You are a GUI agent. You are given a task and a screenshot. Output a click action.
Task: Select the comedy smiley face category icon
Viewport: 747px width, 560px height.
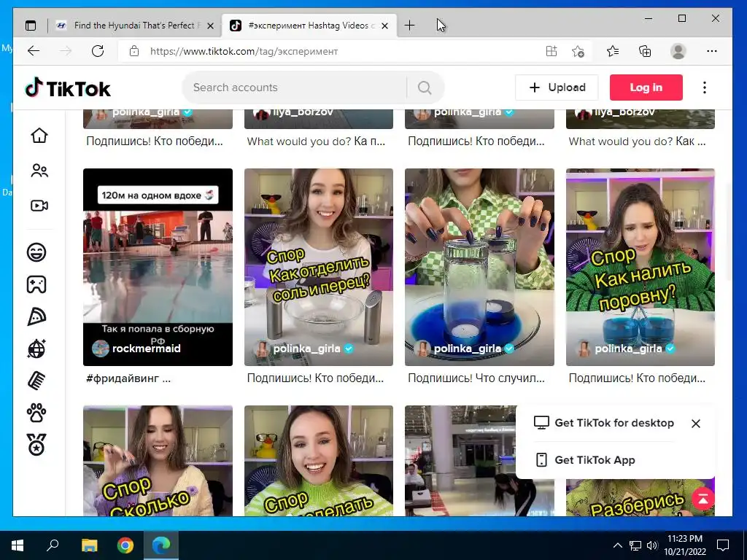[36, 252]
